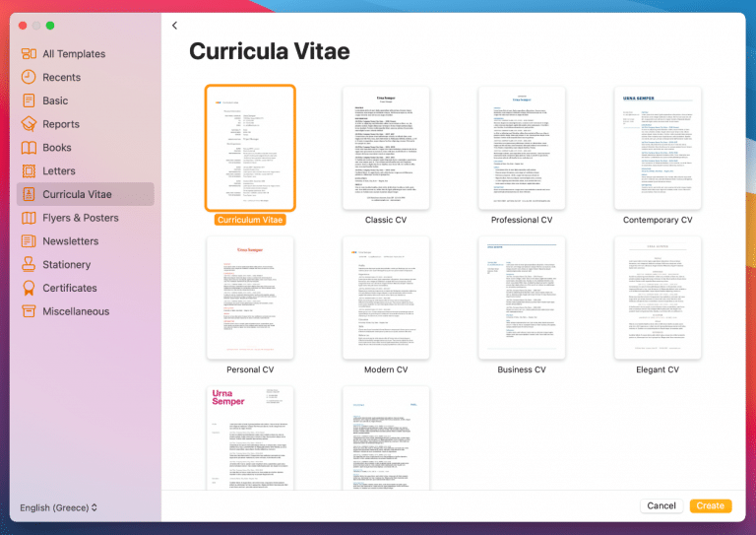The width and height of the screenshot is (756, 535).
Task: Select the Professional CV template thumbnail
Action: pyautogui.click(x=522, y=148)
